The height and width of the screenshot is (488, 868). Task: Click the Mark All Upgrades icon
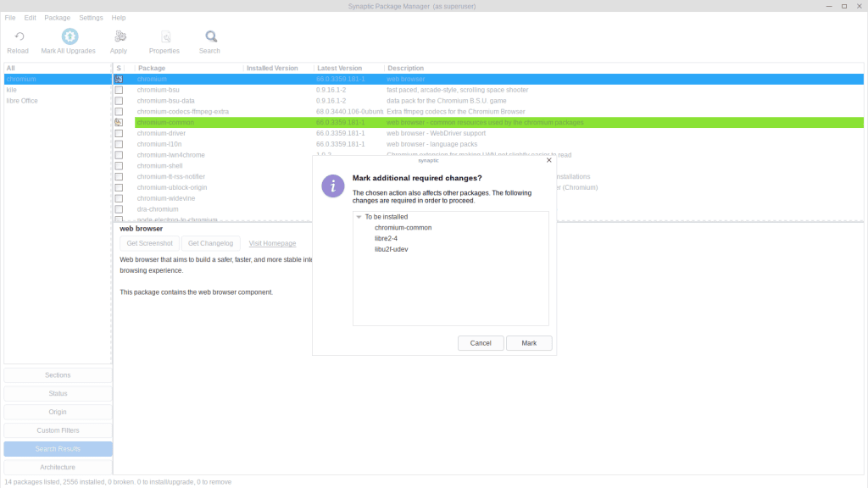pos(70,36)
